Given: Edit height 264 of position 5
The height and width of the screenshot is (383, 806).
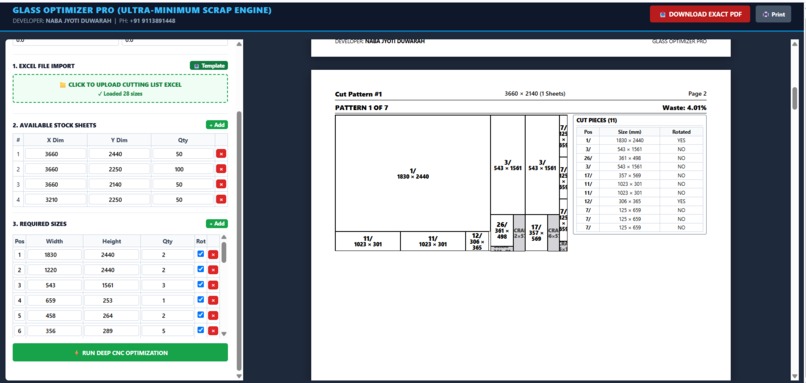Looking at the screenshot, I should coord(112,316).
